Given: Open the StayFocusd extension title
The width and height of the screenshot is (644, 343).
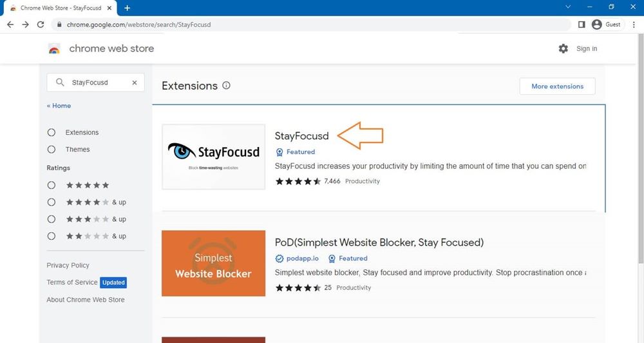Looking at the screenshot, I should pos(302,136).
